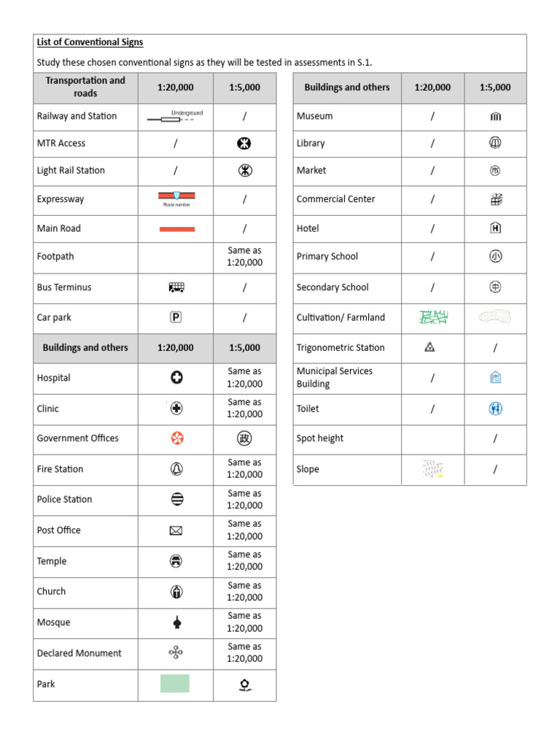Select the Bus Terminus icon
The width and height of the screenshot is (560, 747).
coord(176,287)
